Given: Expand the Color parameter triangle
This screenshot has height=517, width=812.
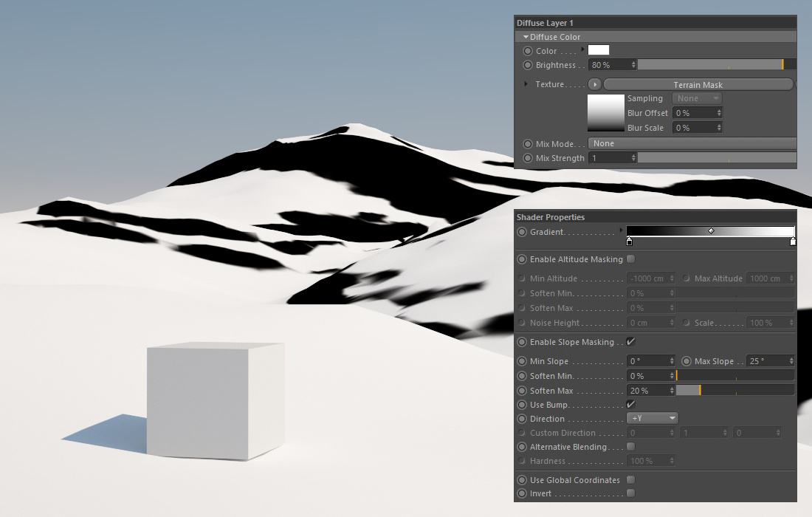Looking at the screenshot, I should click(x=583, y=50).
